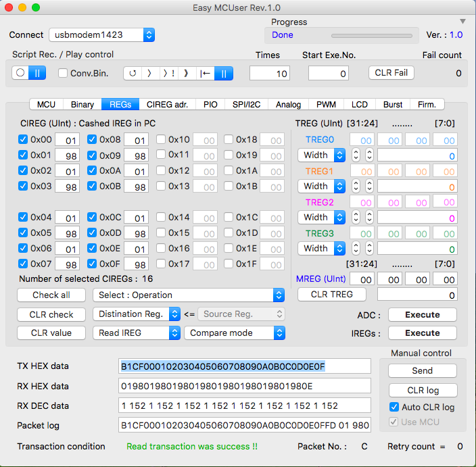Click the TREG0 first stepper arrows
This screenshot has height=467, width=476.
tap(356, 155)
